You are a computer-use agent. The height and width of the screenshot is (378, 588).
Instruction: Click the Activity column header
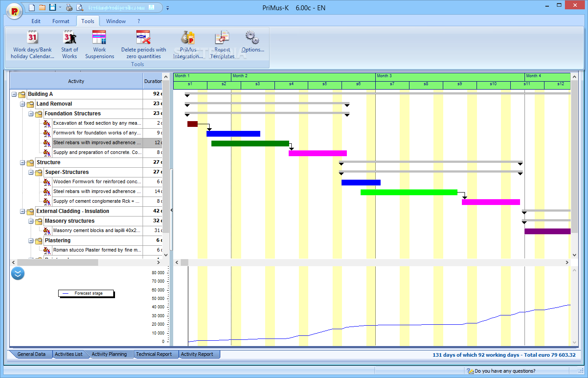(76, 81)
